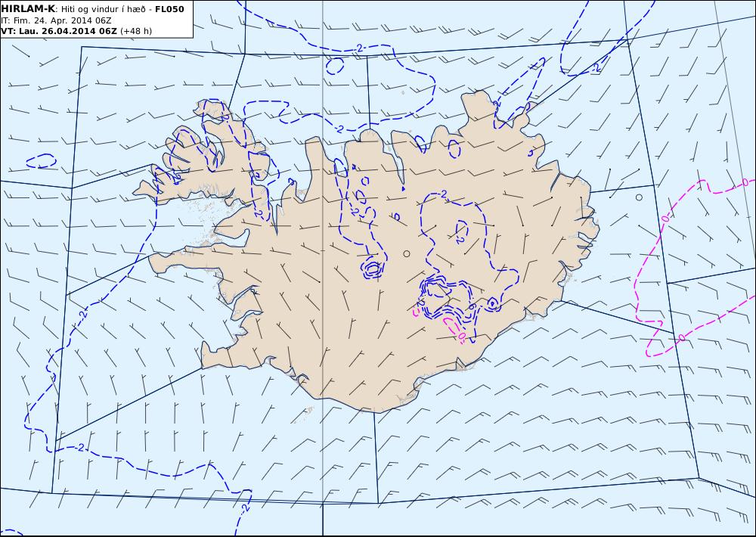The image size is (756, 537).
Task: Click the 'Hiti og vindur í hæð' caption
Action: click(104, 10)
